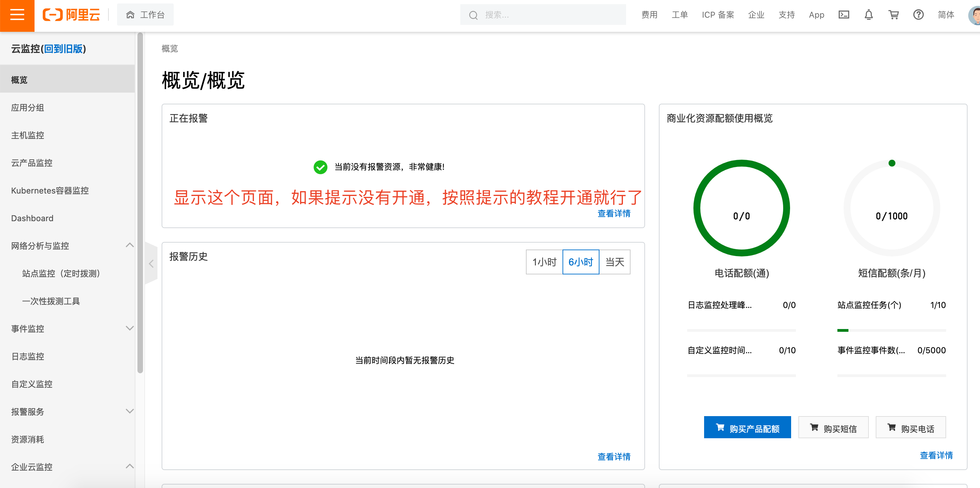Click 概览 breadcrumb
This screenshot has height=488, width=980.
coord(170,48)
